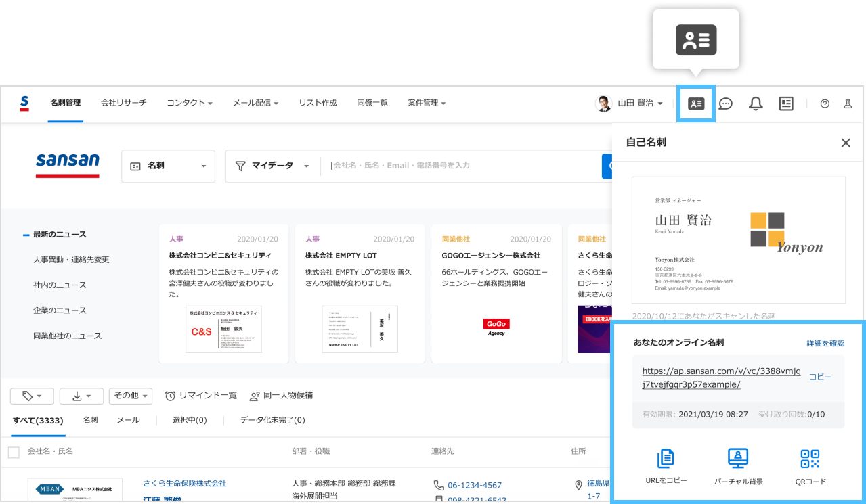The height and width of the screenshot is (504, 866).
Task: Click the 詳細を確認 link
Action: (x=825, y=344)
